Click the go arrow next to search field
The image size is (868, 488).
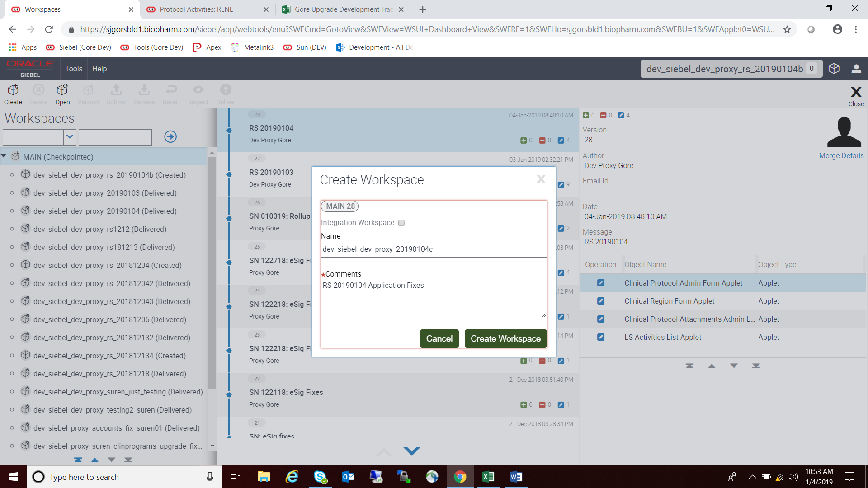point(170,136)
